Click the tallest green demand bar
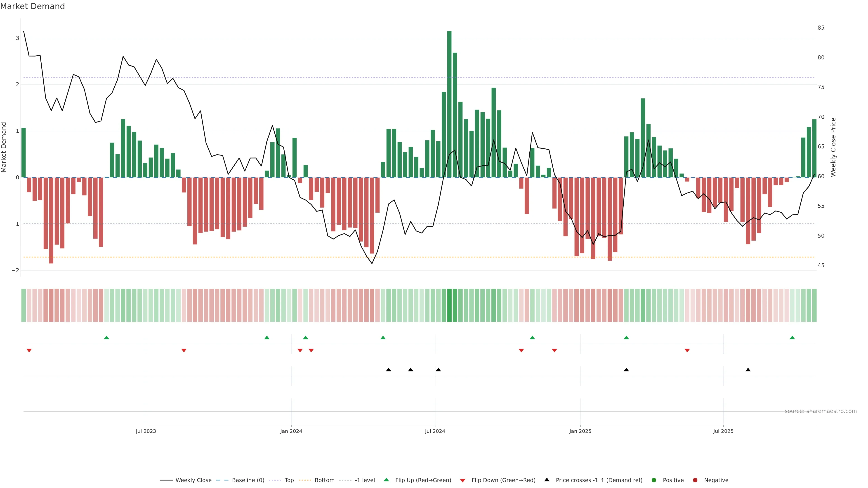Viewport: 868px width, 488px height. [x=449, y=104]
